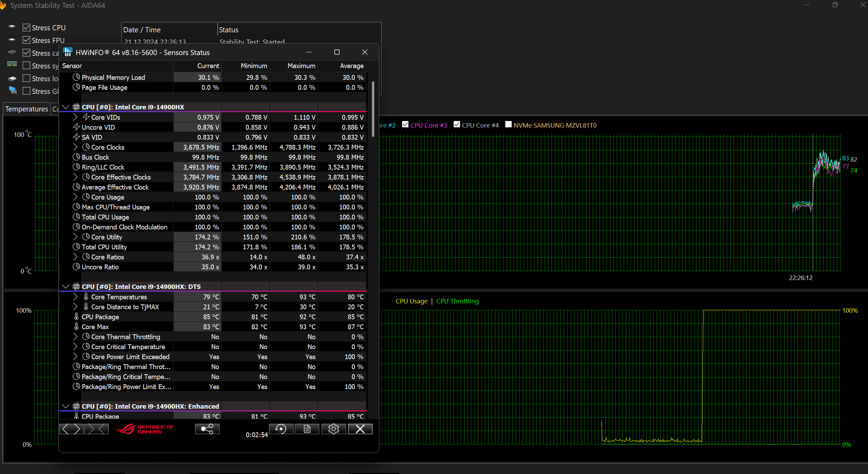Click the clock icon of Uncore Ratio row
Screen dimensions: 868x474
click(x=76, y=267)
